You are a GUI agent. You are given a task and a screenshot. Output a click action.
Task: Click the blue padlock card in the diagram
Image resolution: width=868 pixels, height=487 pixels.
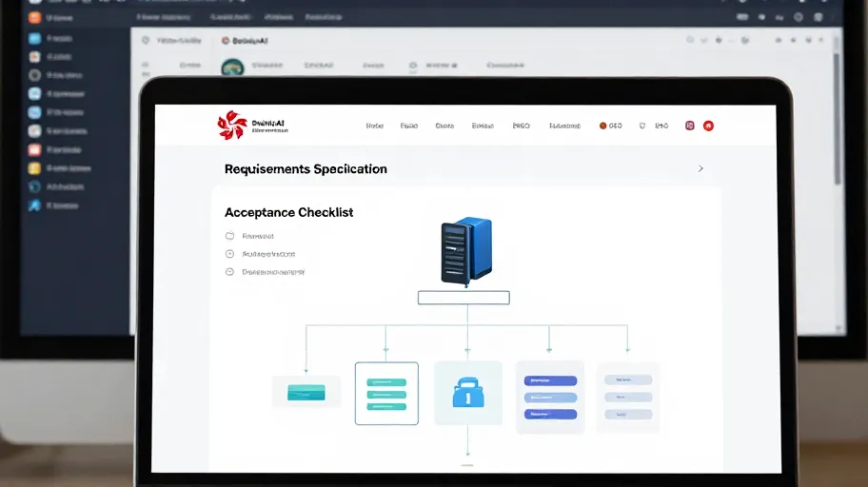468,393
